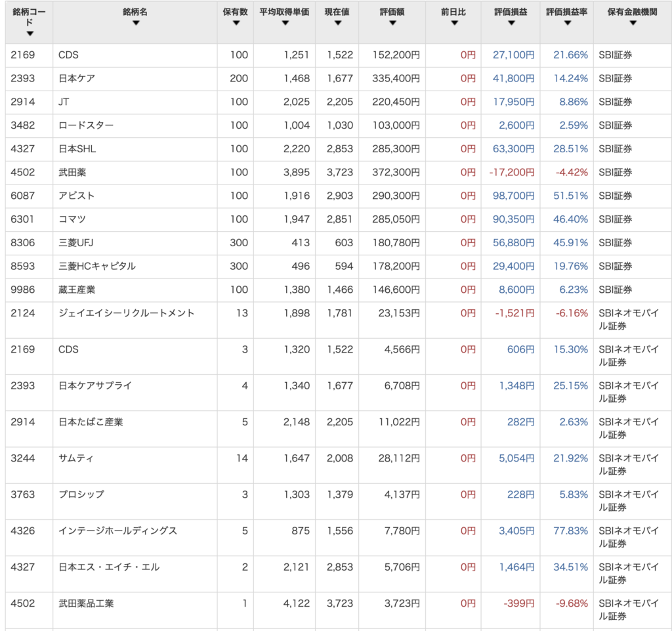The width and height of the screenshot is (672, 631).
Task: Click profit rate 51.51%
Action: [570, 196]
